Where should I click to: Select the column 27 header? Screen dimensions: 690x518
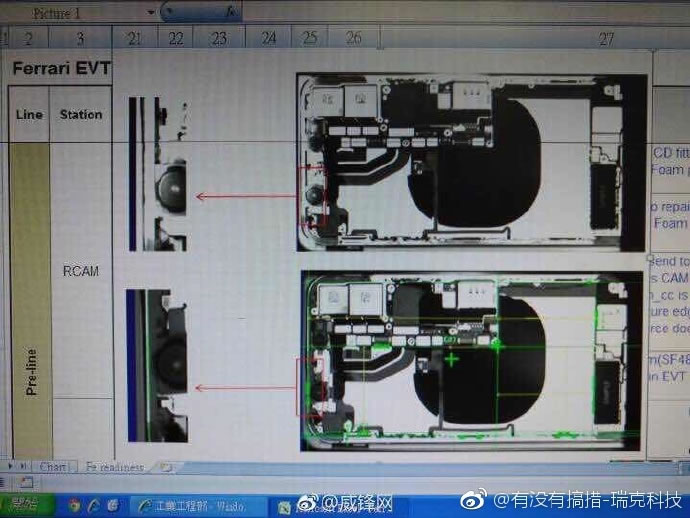(606, 38)
